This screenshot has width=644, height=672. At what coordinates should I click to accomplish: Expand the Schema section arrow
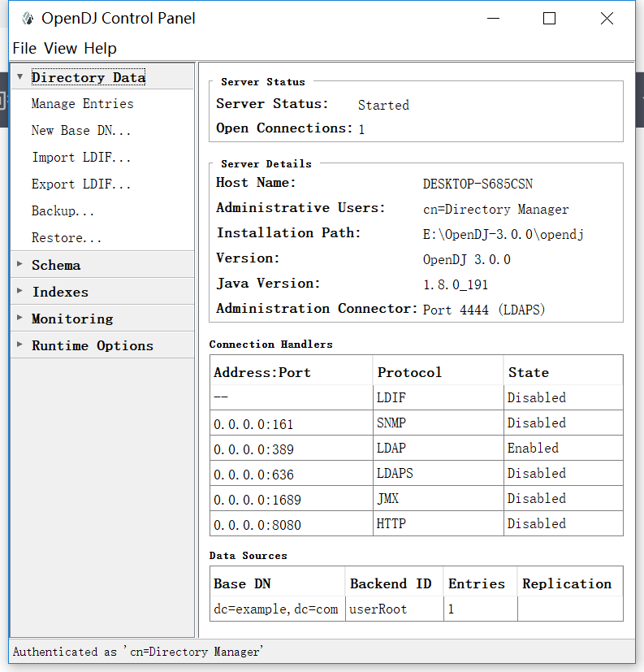point(19,264)
